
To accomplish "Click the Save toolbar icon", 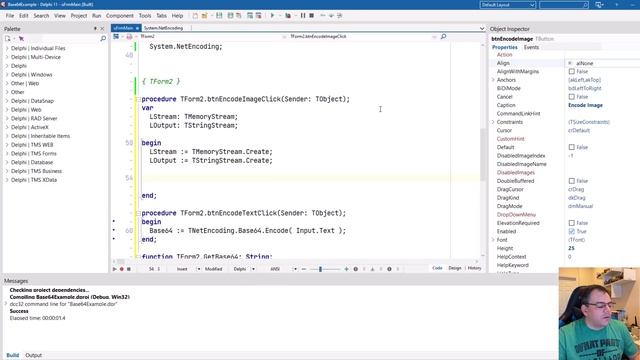I will coord(219,16).
